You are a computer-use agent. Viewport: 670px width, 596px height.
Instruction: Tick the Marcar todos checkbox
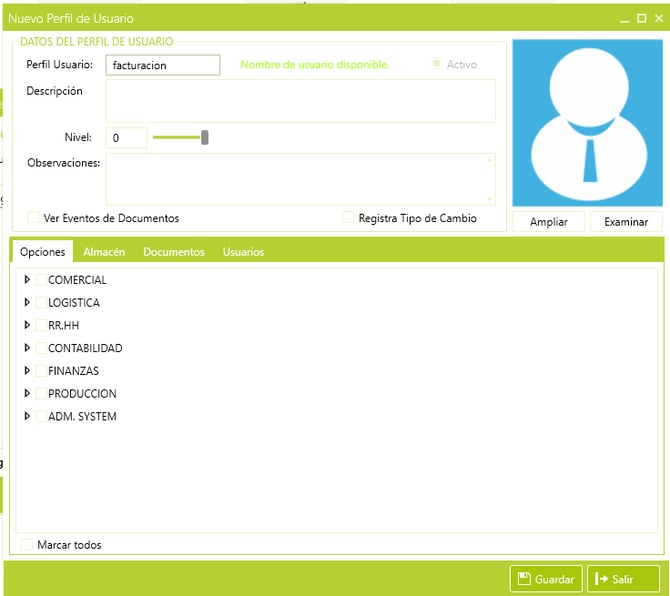pos(27,545)
